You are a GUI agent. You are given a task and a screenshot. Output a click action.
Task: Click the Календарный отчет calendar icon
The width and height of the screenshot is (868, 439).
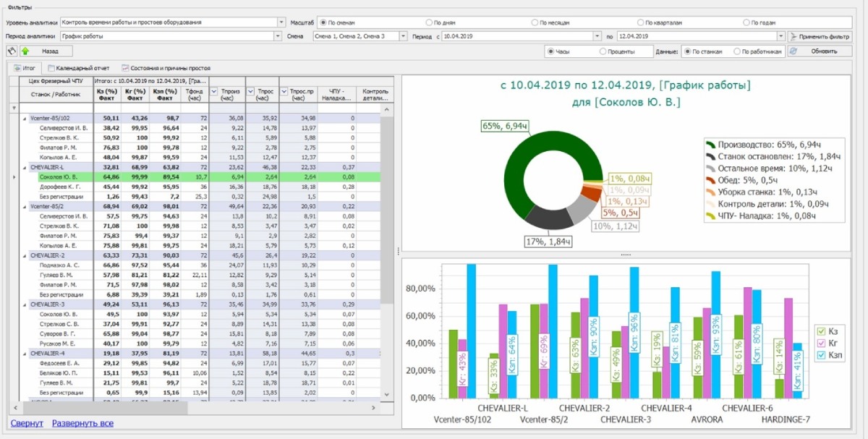(x=51, y=68)
